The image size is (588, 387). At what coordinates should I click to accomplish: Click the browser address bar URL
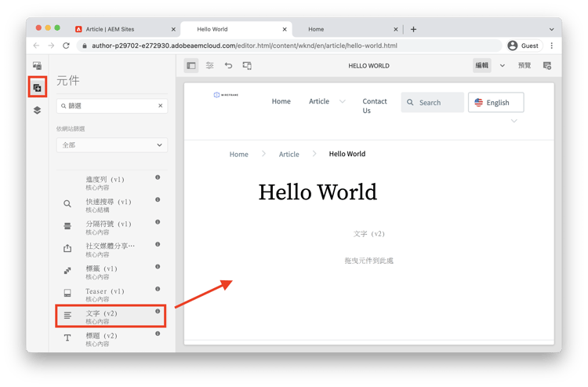coord(245,46)
